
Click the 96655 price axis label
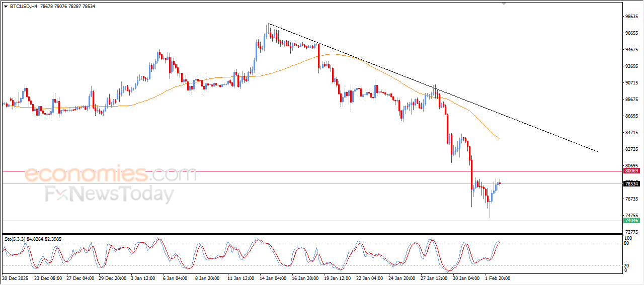[631, 33]
